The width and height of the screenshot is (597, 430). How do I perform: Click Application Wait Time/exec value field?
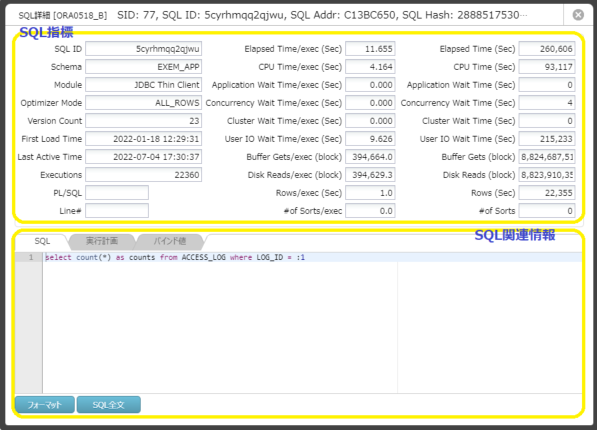pos(370,85)
